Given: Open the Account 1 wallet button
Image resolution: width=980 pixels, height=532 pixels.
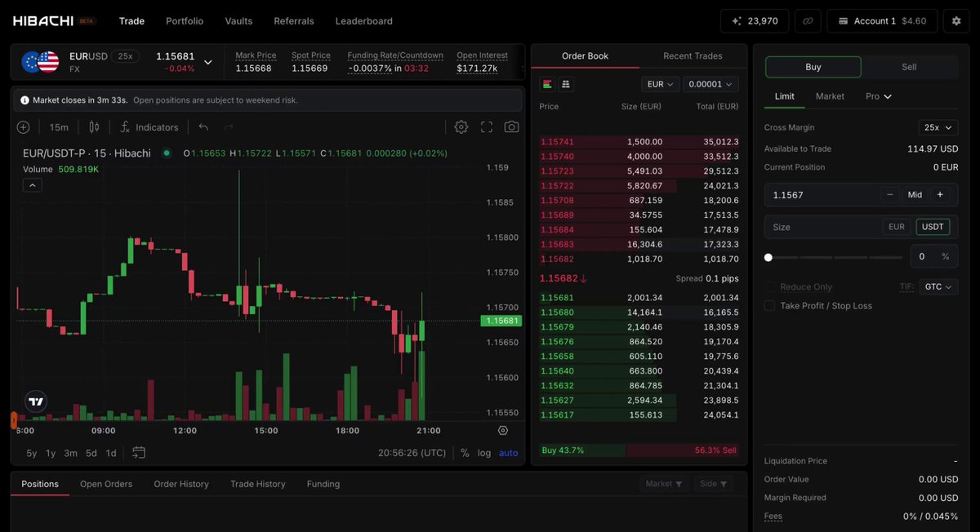Looking at the screenshot, I should tap(882, 21).
